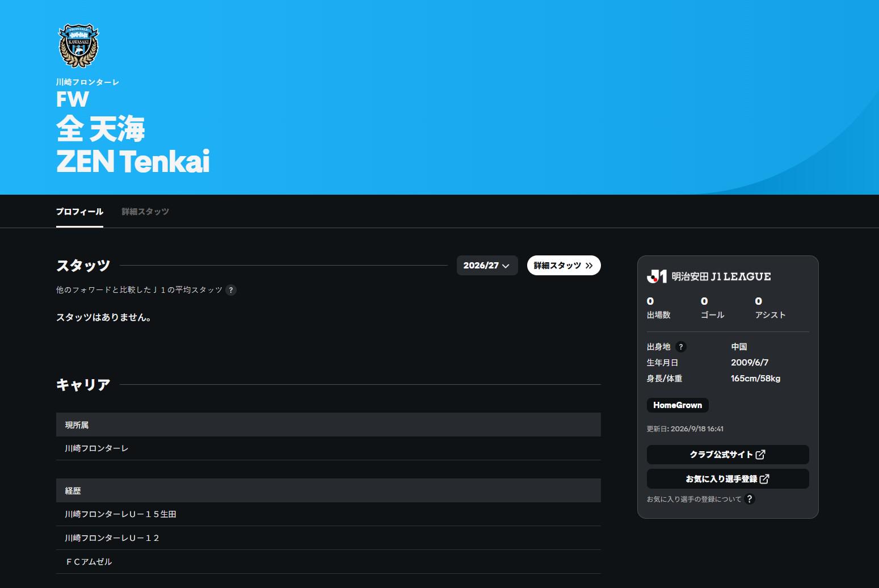Click the FW position label
The height and width of the screenshot is (588, 879).
(73, 99)
